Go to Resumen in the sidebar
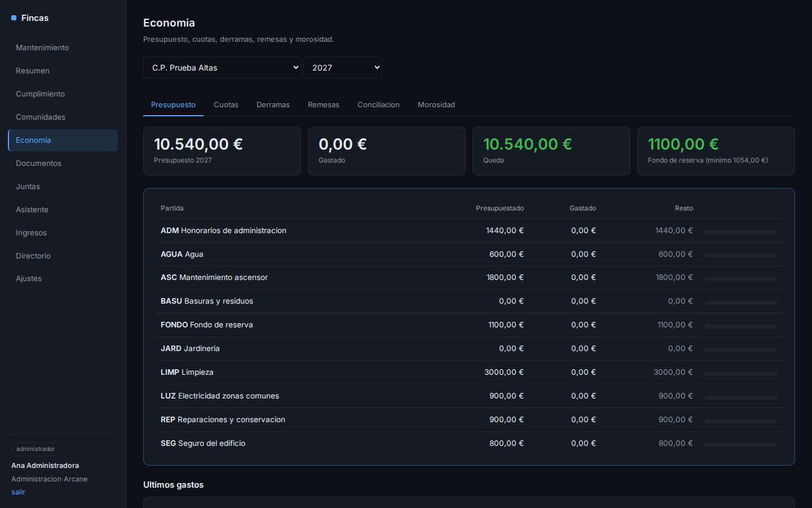Image resolution: width=812 pixels, height=508 pixels. tap(63, 71)
